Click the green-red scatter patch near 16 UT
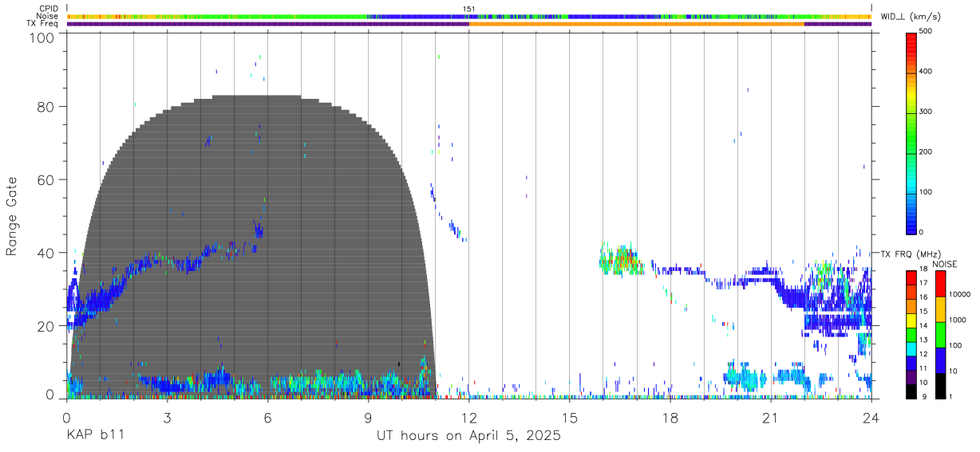This screenshot has height=452, width=980. pyautogui.click(x=620, y=259)
